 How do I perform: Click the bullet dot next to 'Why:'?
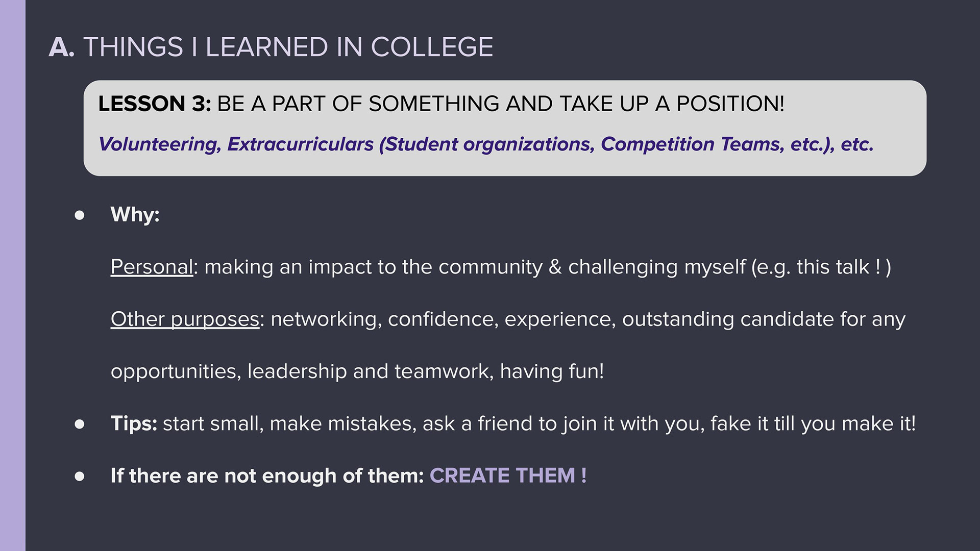pos(80,215)
